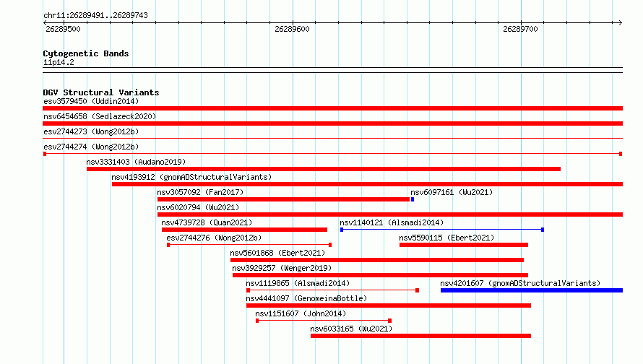
Task: Click the nsv1151607 thin red line
Action: 324,321
